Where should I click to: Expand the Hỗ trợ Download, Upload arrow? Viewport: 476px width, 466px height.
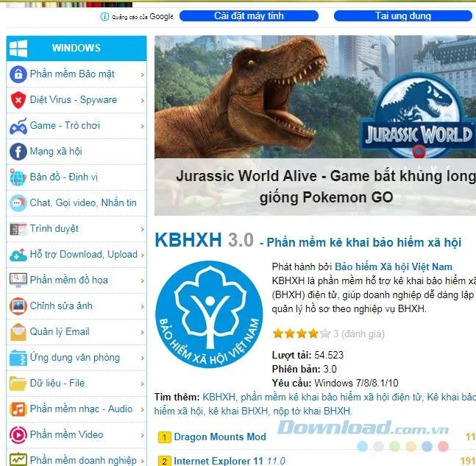[x=143, y=255]
